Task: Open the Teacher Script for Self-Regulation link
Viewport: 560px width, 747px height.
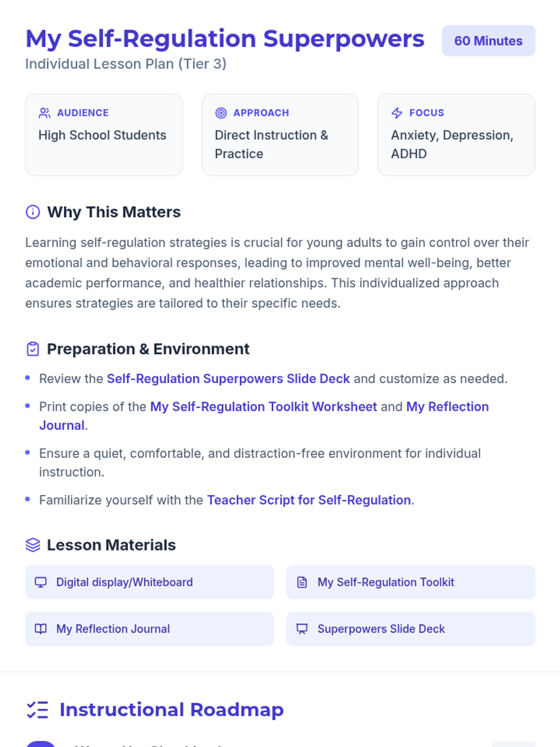Action: click(309, 500)
